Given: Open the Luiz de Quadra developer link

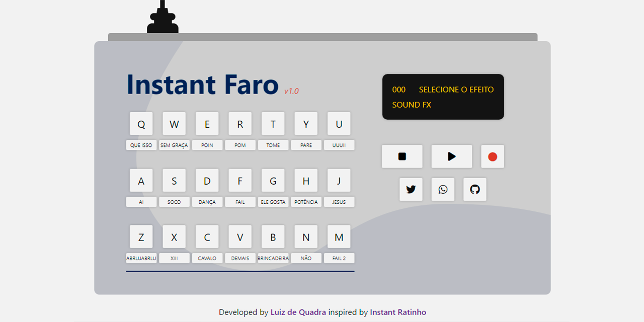Looking at the screenshot, I should click(298, 312).
